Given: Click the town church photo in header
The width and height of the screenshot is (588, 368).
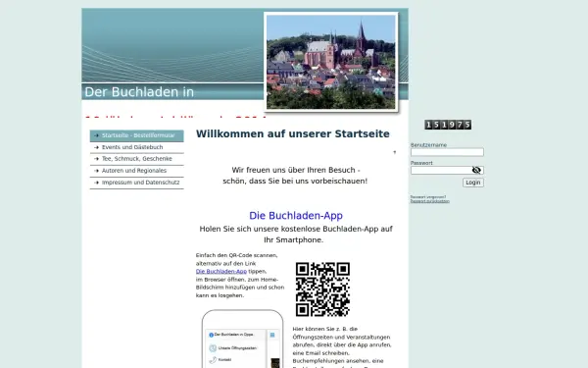Looking at the screenshot, I should click(331, 62).
